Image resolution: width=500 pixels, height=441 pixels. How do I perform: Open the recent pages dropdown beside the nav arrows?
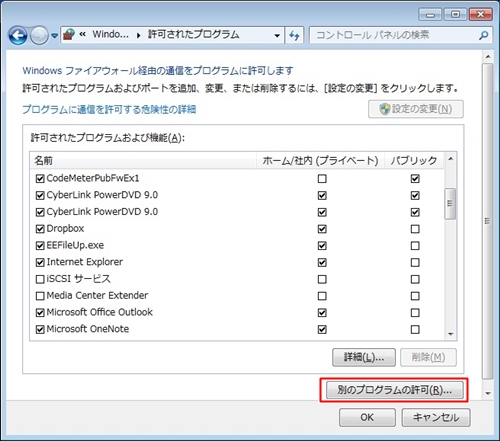pos(55,35)
